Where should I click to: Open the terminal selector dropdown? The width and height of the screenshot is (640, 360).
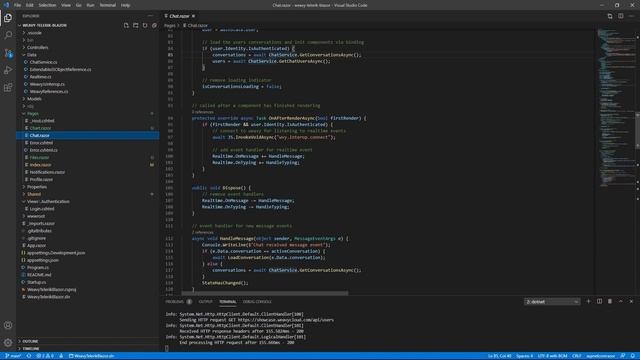[552, 302]
